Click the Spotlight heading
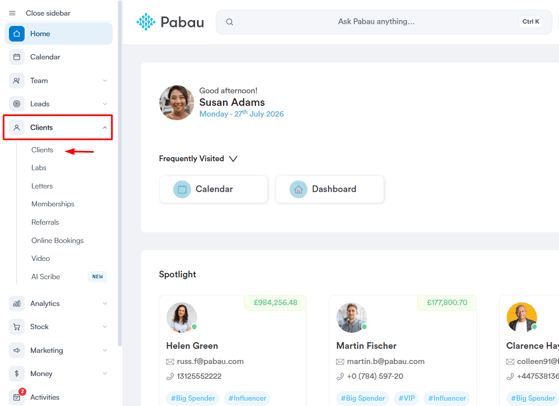Image resolution: width=559 pixels, height=406 pixels. coord(177,274)
